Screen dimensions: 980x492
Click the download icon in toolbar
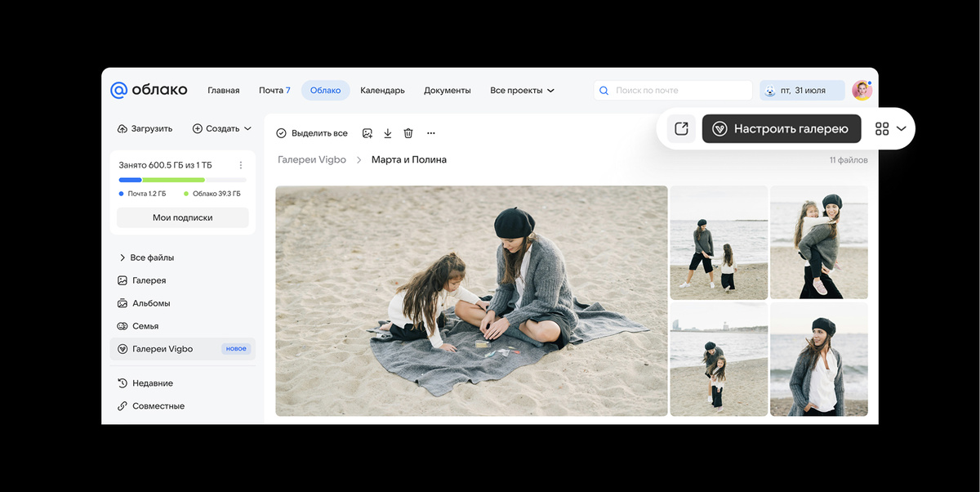[388, 133]
